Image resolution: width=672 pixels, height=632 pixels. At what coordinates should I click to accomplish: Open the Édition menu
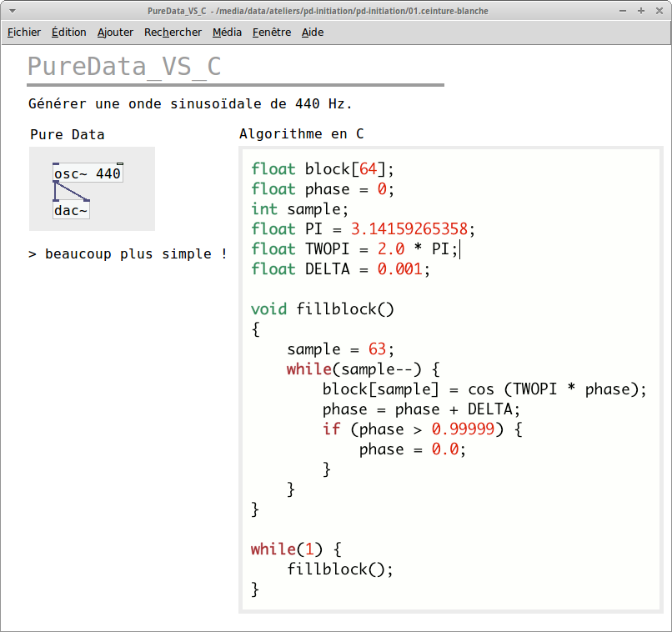[x=69, y=33]
